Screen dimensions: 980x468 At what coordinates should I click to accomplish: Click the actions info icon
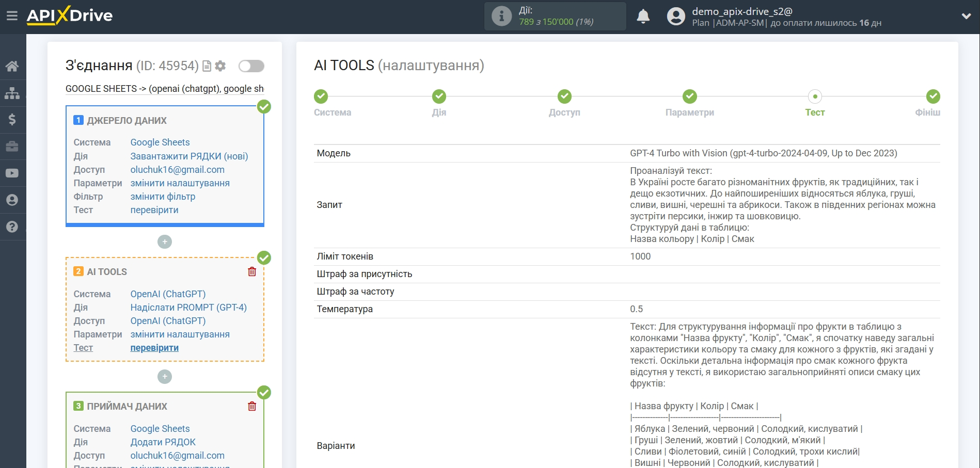[501, 16]
